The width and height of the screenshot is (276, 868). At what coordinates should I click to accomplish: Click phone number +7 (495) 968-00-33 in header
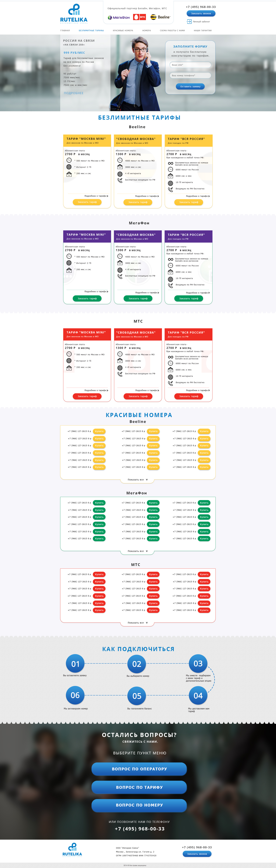pos(201,7)
